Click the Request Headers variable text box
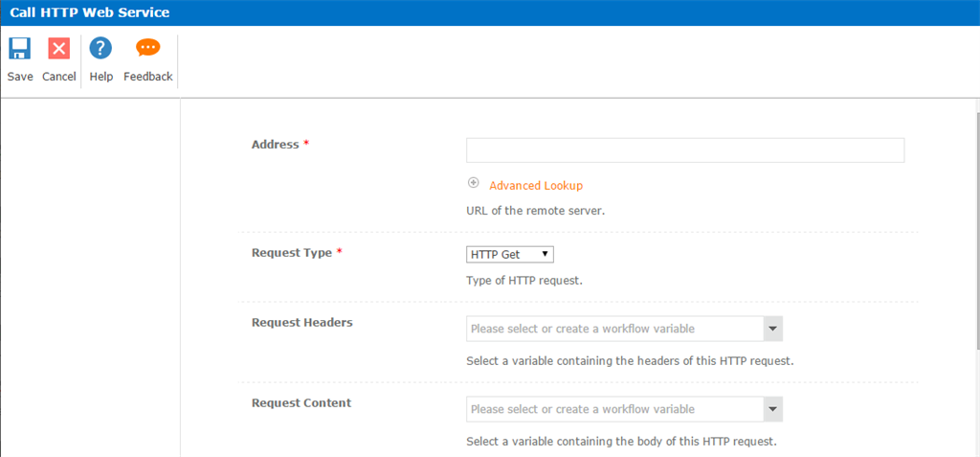This screenshot has height=457, width=980. [615, 329]
